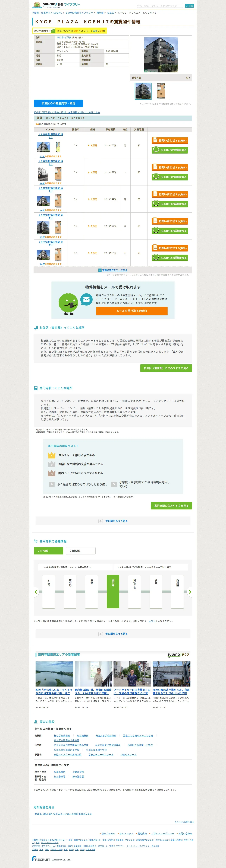The height and width of the screenshot is (868, 226).
Task: Click the mail envelope icon
Action: point(86,299)
